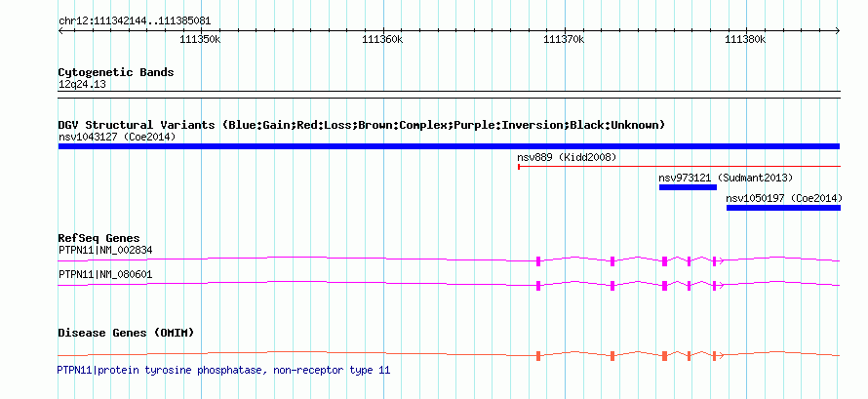The height and width of the screenshot is (399, 868).
Task: Click the 111350k ruler tick label
Action: coord(200,40)
